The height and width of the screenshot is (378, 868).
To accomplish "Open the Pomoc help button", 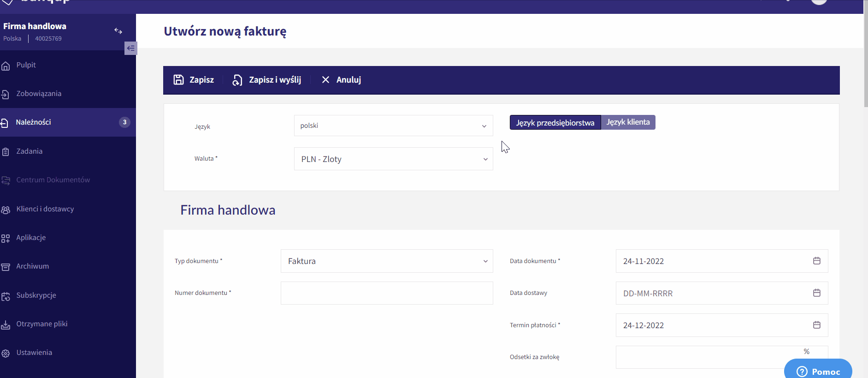I will (818, 369).
